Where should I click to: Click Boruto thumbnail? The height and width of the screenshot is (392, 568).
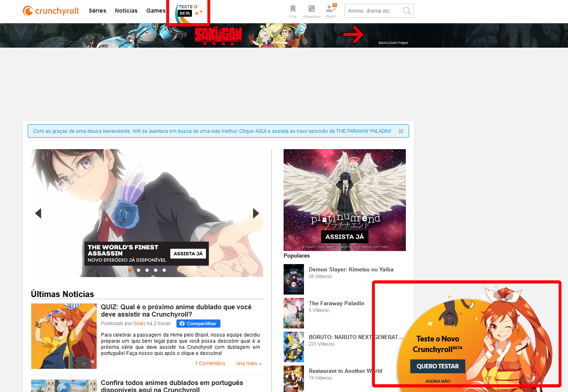click(294, 347)
